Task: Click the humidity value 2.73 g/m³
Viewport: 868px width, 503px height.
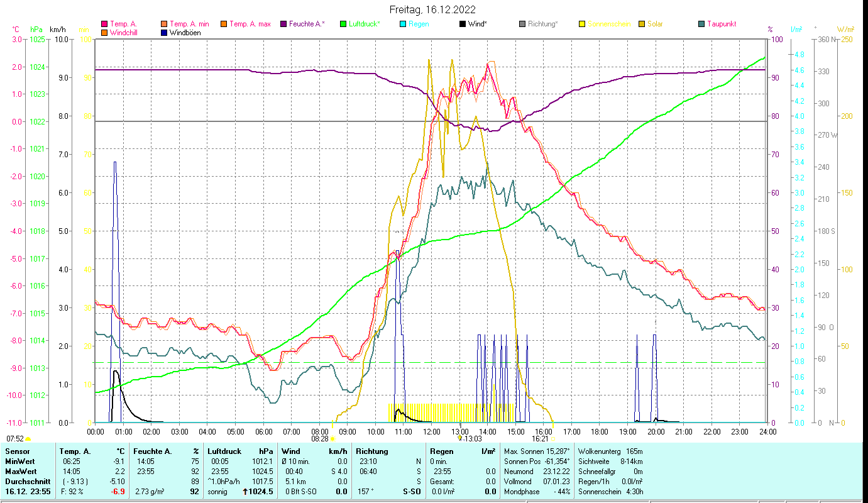Action: coord(150,492)
